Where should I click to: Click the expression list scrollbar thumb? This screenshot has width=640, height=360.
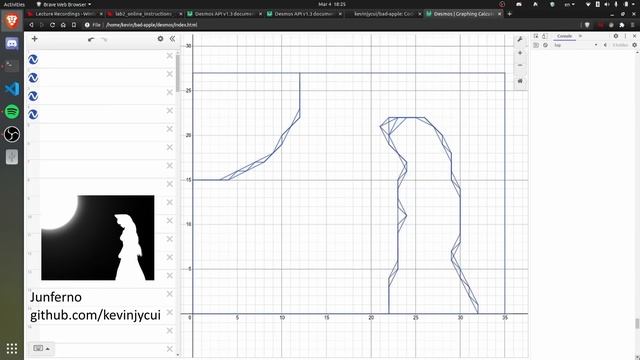178,73
